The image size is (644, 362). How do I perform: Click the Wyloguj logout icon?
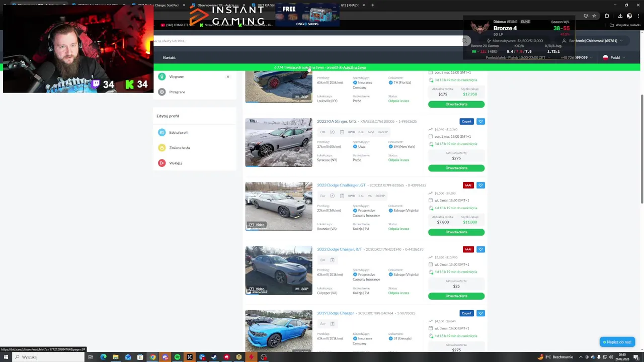point(162,163)
